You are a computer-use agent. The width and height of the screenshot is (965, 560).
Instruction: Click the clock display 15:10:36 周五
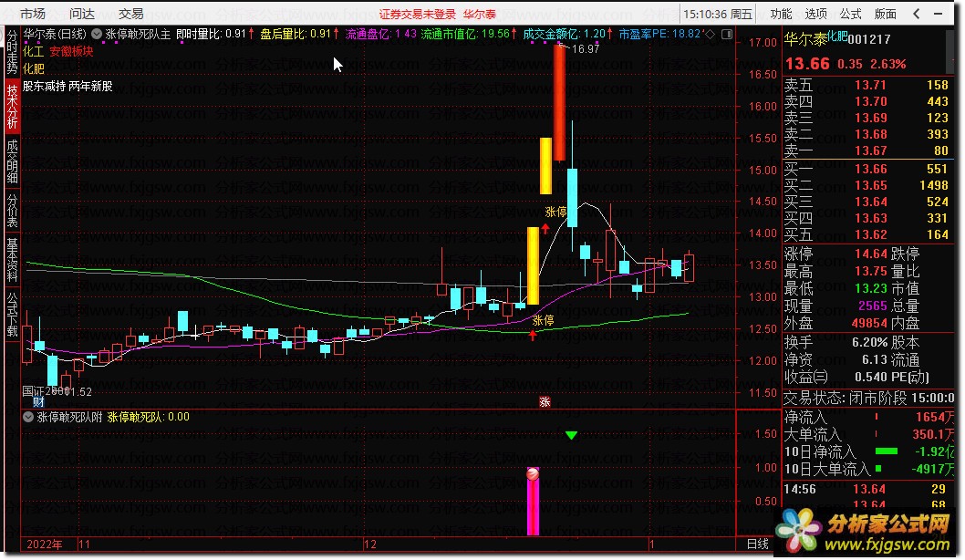718,14
